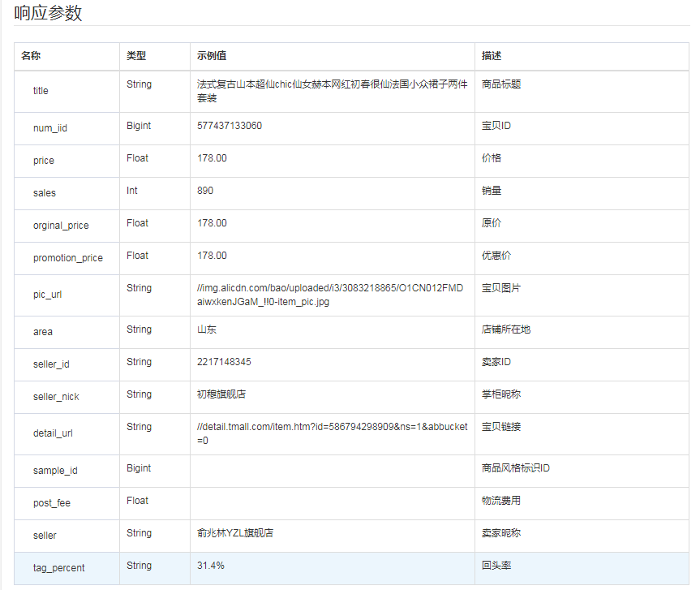700x590 pixels.
Task: Select the tag_percent value 31.4%
Action: [211, 566]
